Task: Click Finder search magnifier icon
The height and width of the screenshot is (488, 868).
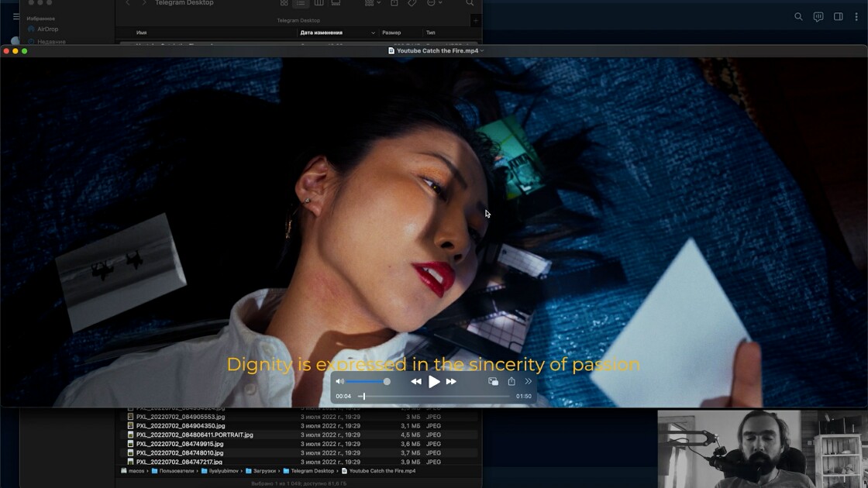Action: coord(470,3)
